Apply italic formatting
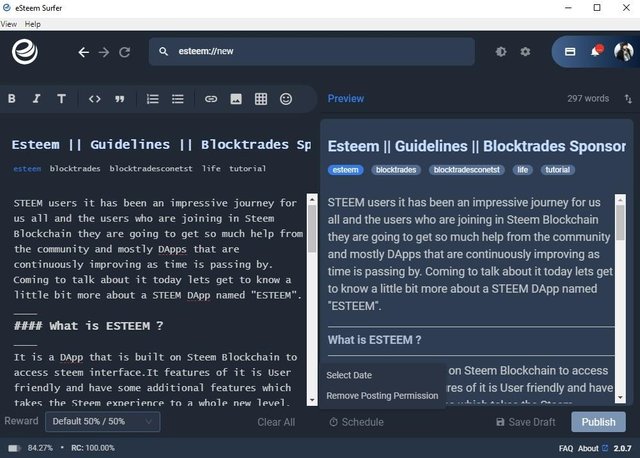The image size is (640, 458). (x=36, y=98)
